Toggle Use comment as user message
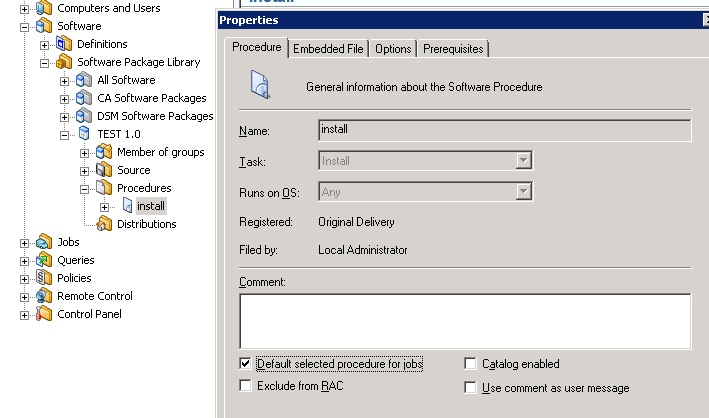Viewport: 709px width, 418px height. pos(471,388)
